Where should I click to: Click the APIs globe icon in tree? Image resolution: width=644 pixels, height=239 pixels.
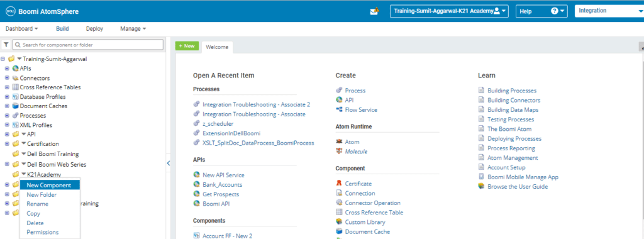pos(16,69)
